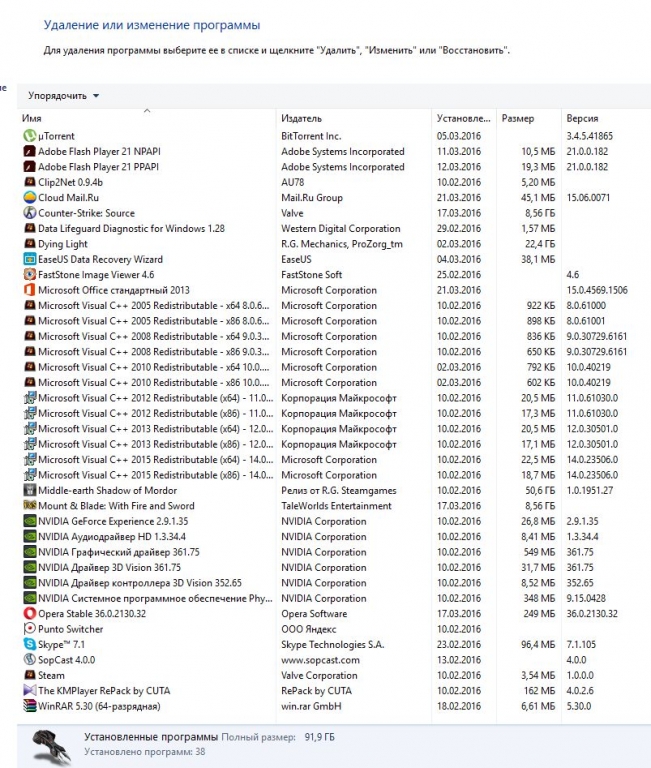
Task: Sort by Издатель column header
Action: (x=301, y=119)
